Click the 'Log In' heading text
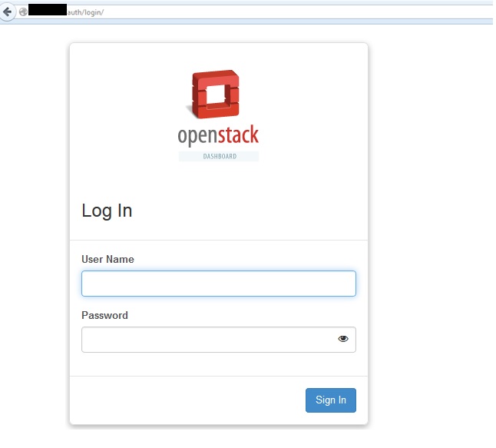This screenshot has height=448, width=496. [x=107, y=211]
